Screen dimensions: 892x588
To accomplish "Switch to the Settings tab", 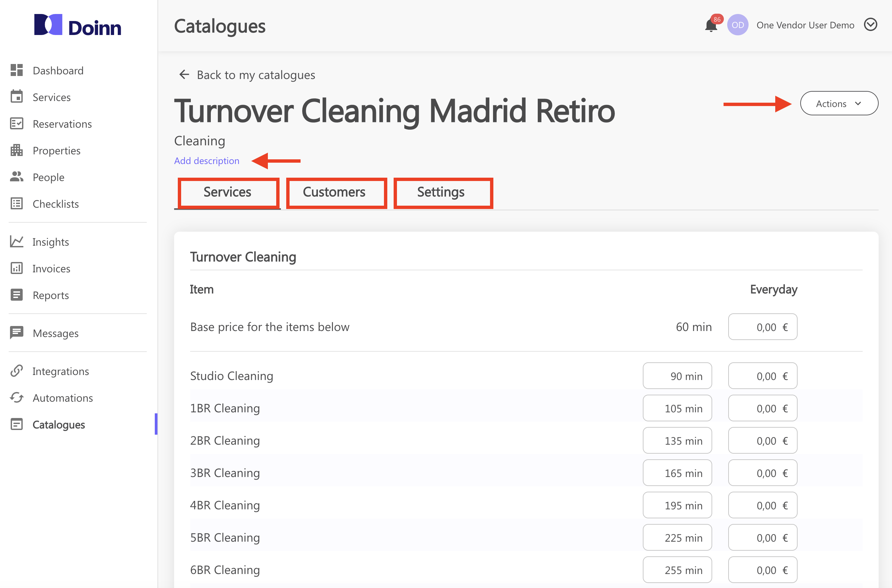I will click(441, 192).
